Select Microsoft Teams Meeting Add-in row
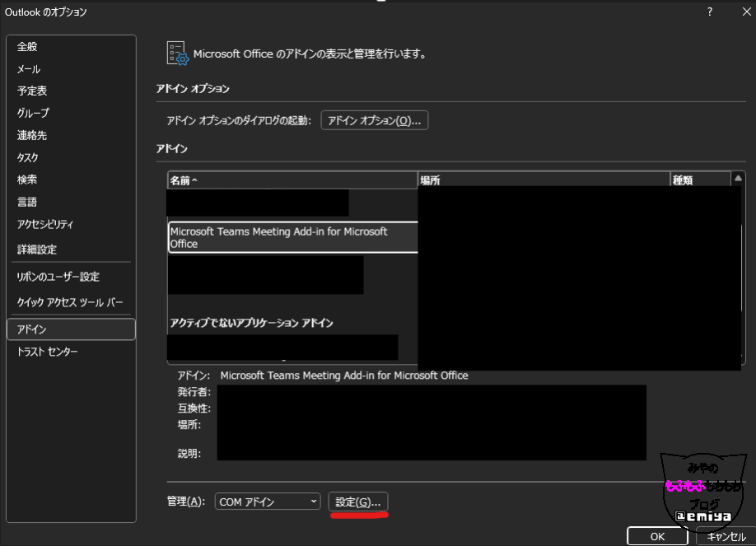The height and width of the screenshot is (546, 756). [x=293, y=237]
